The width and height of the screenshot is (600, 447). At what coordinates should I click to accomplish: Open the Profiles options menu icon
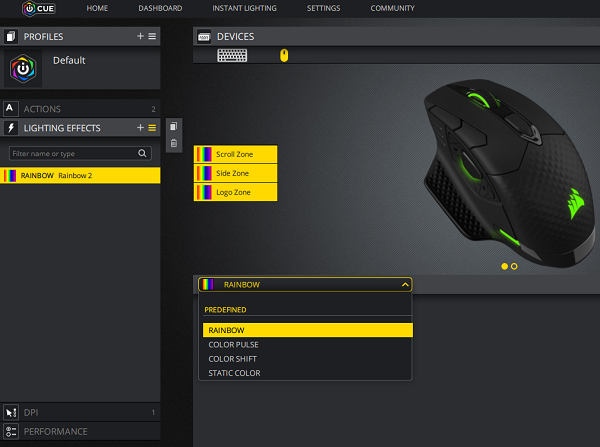click(x=152, y=36)
